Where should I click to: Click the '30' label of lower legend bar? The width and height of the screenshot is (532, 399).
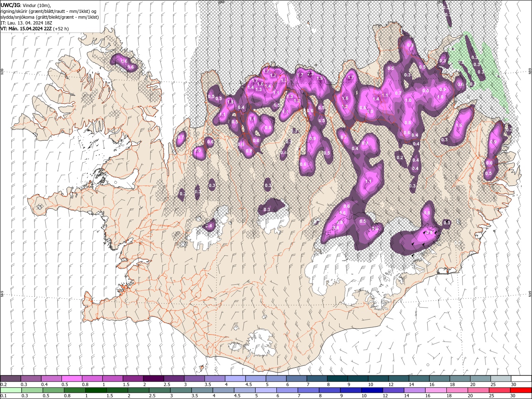coord(514,396)
